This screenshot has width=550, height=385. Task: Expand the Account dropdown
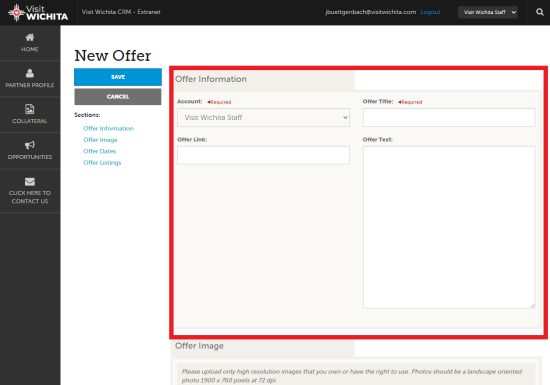[x=263, y=117]
